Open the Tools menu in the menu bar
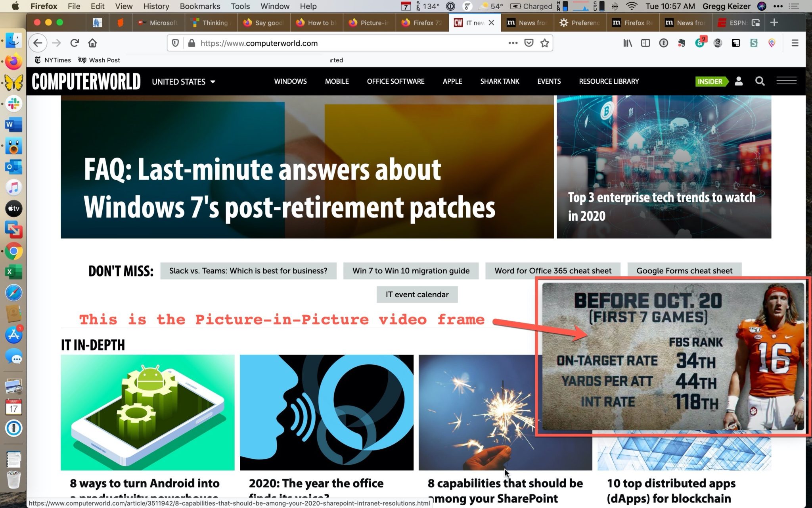The image size is (812, 508). click(240, 6)
